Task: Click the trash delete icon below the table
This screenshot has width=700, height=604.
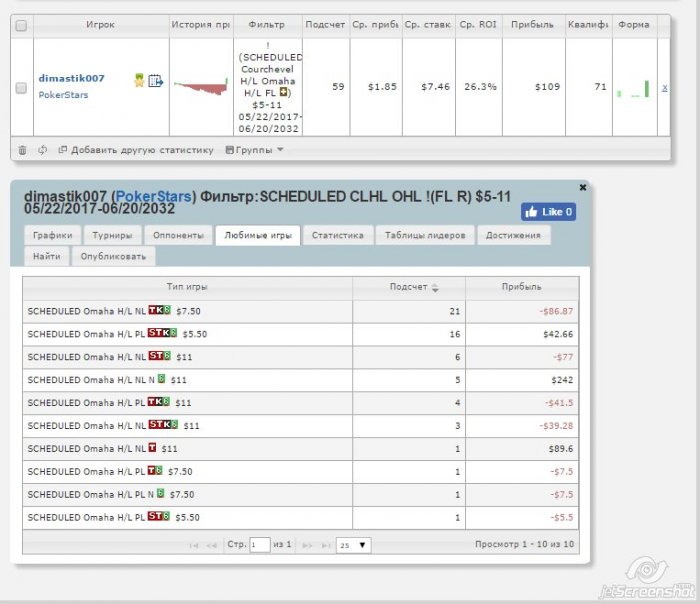Action: click(22, 150)
